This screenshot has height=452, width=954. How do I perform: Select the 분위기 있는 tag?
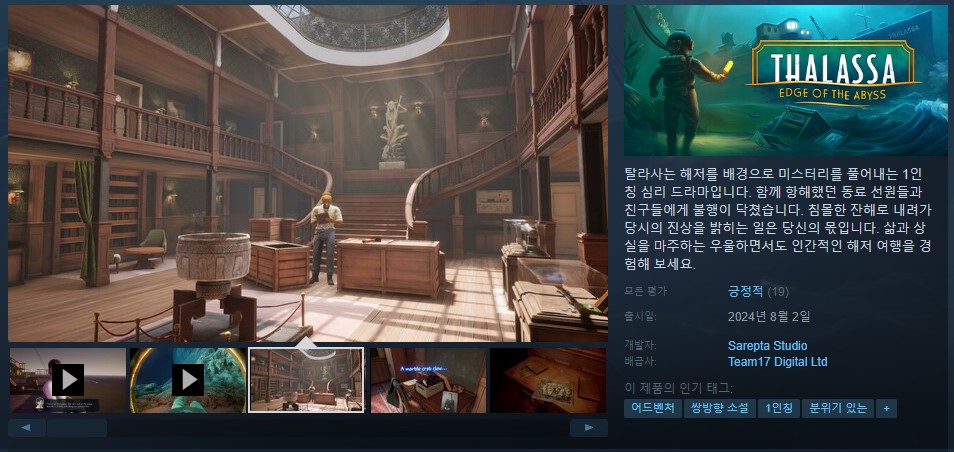pos(837,409)
